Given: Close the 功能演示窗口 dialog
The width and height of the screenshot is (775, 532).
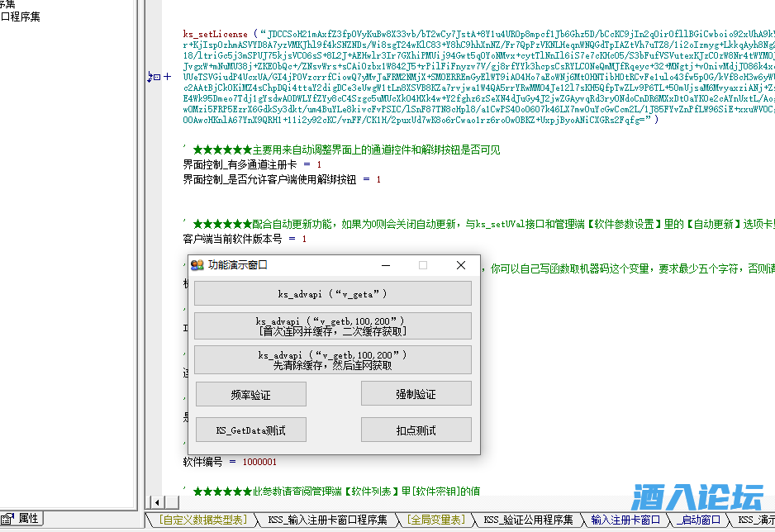Looking at the screenshot, I should pyautogui.click(x=461, y=265).
